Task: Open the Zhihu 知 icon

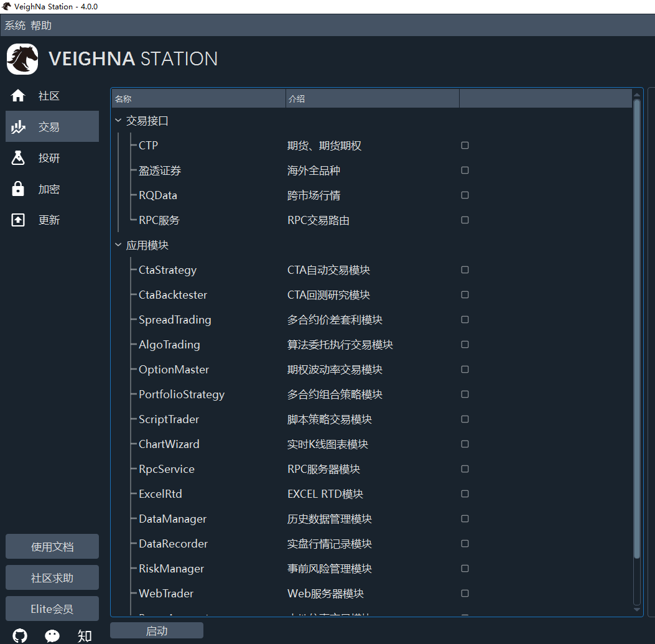Action: pyautogui.click(x=85, y=636)
